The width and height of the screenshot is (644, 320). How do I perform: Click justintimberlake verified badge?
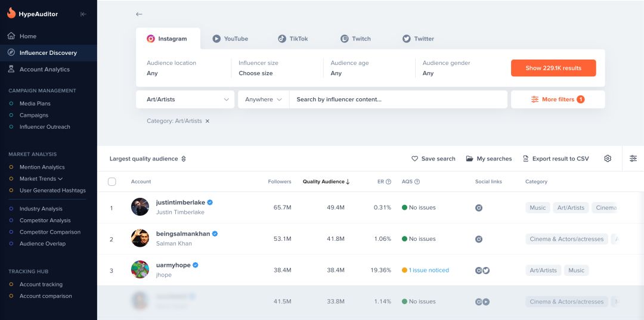pyautogui.click(x=210, y=202)
